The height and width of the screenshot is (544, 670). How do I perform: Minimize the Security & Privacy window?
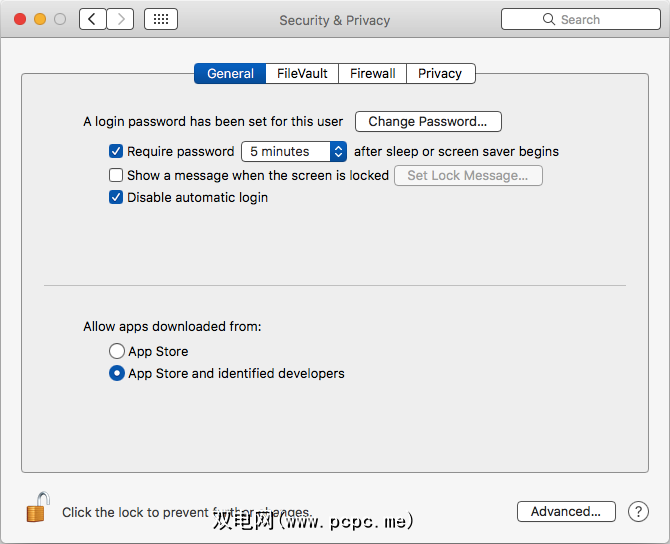40,19
